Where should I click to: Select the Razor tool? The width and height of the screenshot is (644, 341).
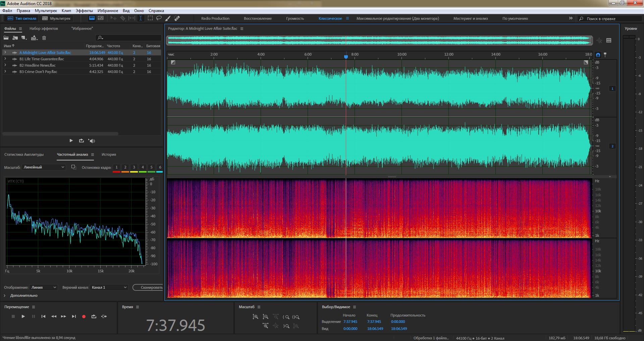[123, 18]
